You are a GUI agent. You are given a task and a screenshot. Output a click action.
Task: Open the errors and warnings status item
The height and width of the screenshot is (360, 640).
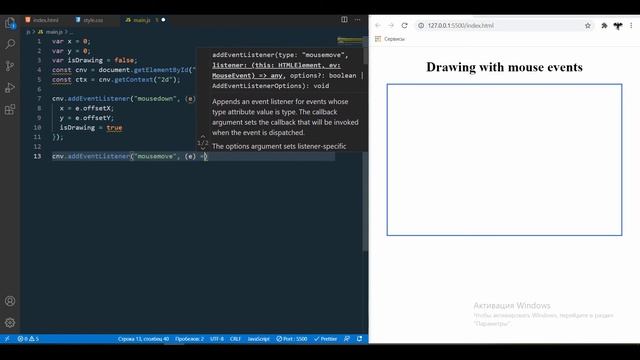[28, 339]
